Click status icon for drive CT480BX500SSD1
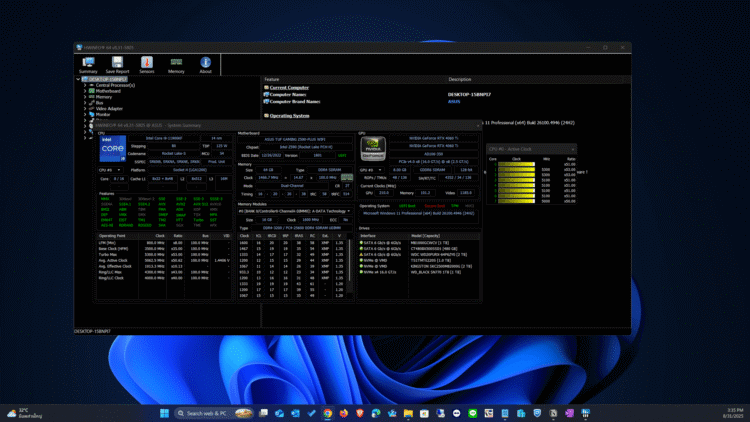The image size is (750, 422). point(361,248)
